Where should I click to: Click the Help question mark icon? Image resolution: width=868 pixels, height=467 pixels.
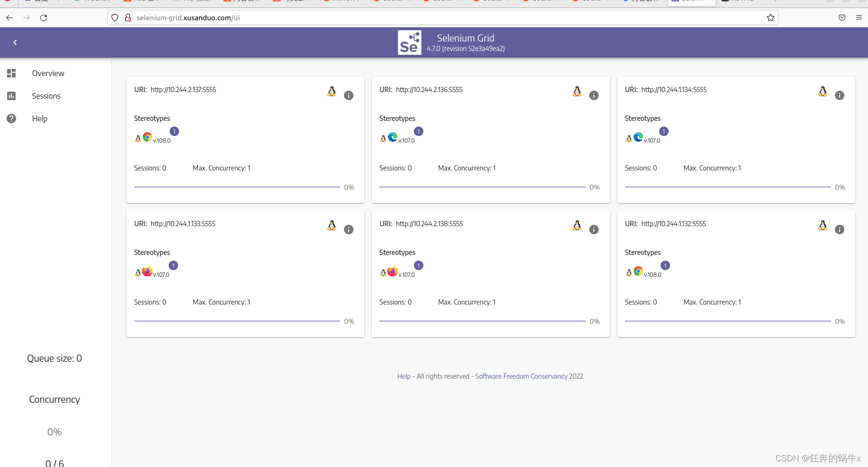(x=11, y=119)
